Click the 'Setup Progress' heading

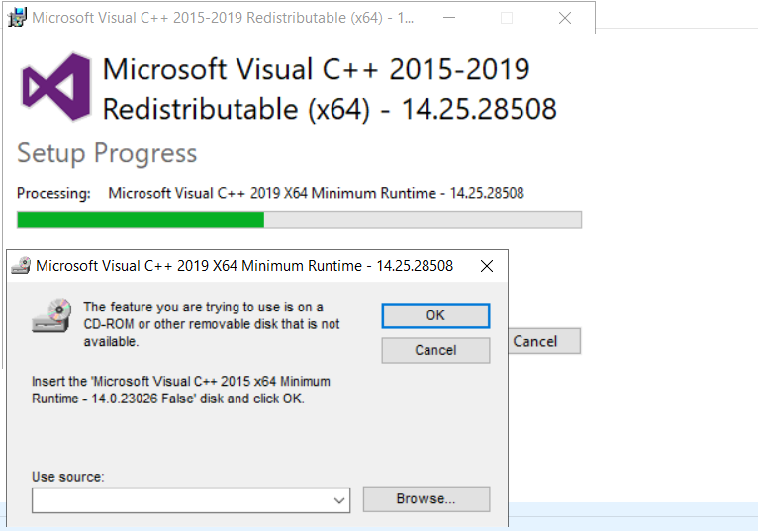click(x=107, y=154)
